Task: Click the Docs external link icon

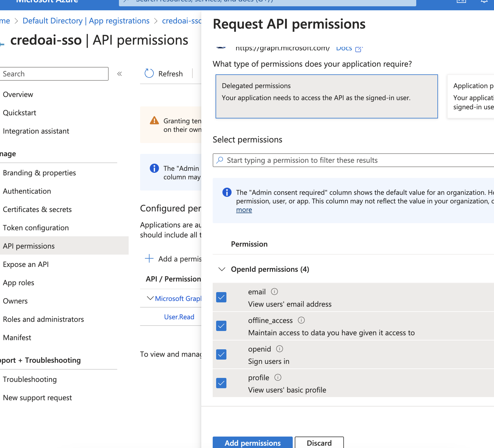Action: (x=358, y=49)
